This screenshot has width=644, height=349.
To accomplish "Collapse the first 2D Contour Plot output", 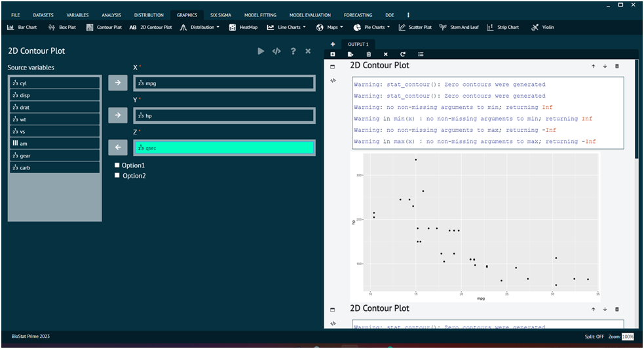I will pyautogui.click(x=333, y=67).
